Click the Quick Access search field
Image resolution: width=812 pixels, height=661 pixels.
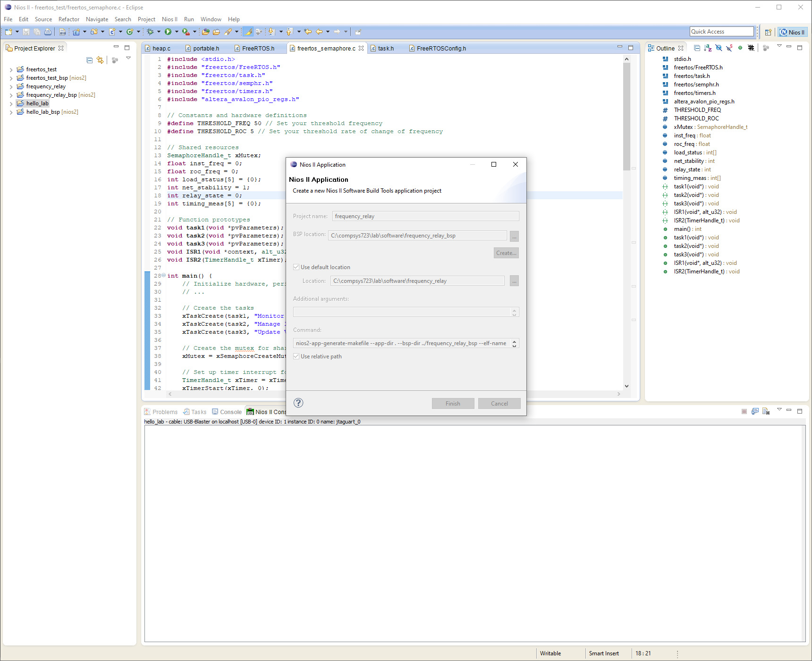721,32
